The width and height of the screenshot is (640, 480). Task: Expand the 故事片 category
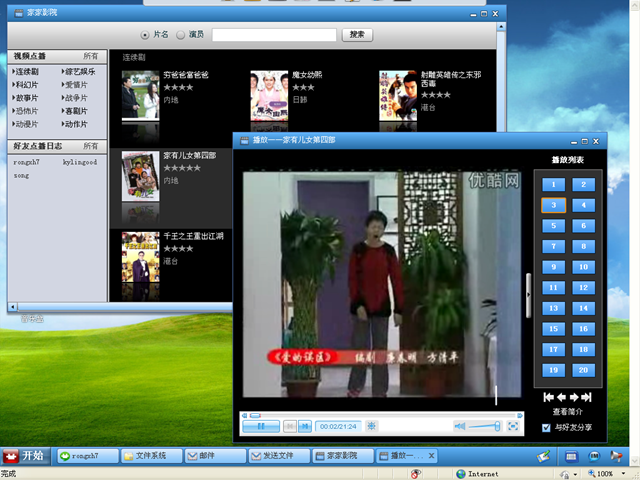click(x=25, y=98)
